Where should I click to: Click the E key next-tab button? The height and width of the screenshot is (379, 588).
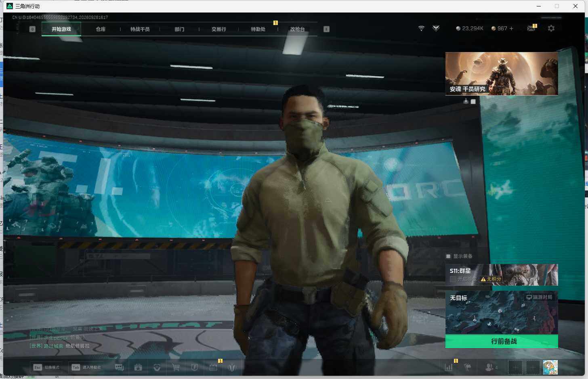(x=326, y=29)
